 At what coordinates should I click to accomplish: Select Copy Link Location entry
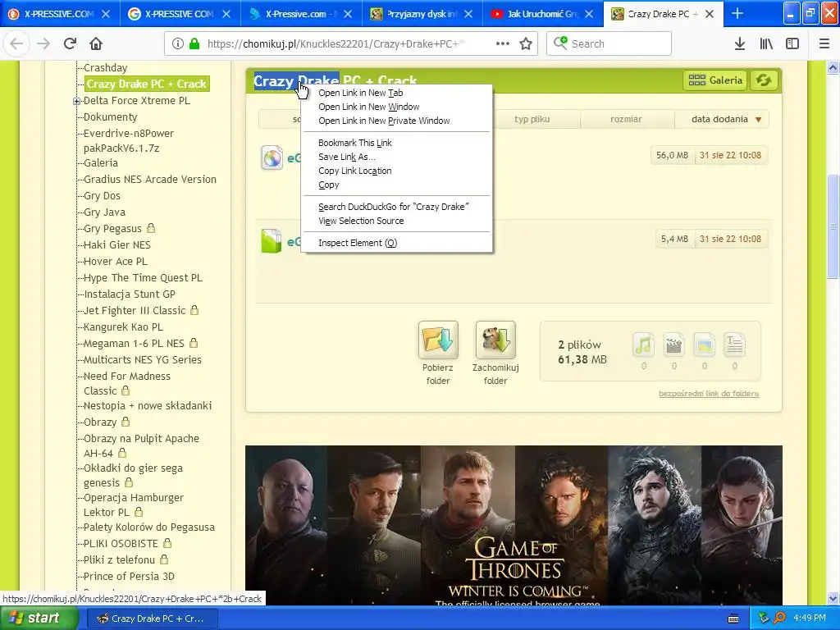[x=397, y=171]
